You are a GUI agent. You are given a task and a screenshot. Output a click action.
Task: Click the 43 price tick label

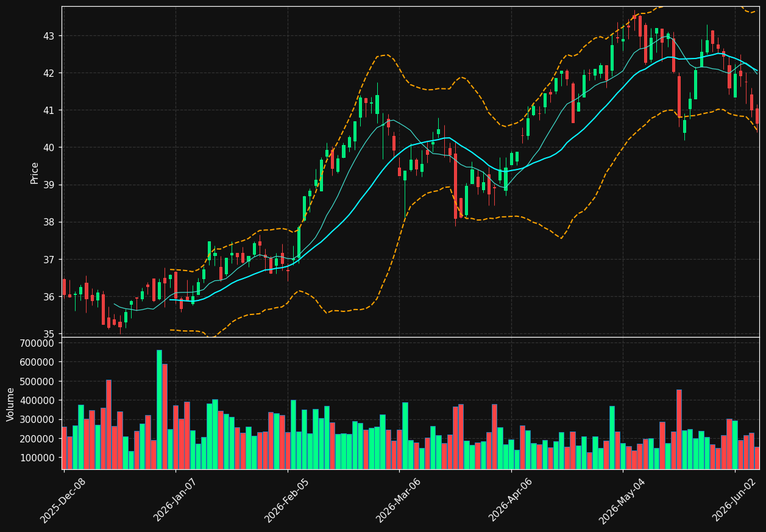49,36
